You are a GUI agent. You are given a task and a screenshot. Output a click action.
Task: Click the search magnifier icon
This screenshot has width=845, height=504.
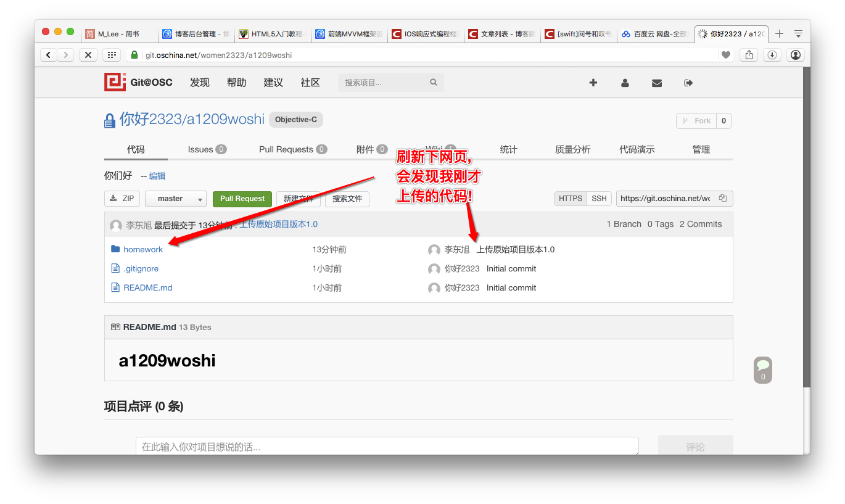click(434, 82)
